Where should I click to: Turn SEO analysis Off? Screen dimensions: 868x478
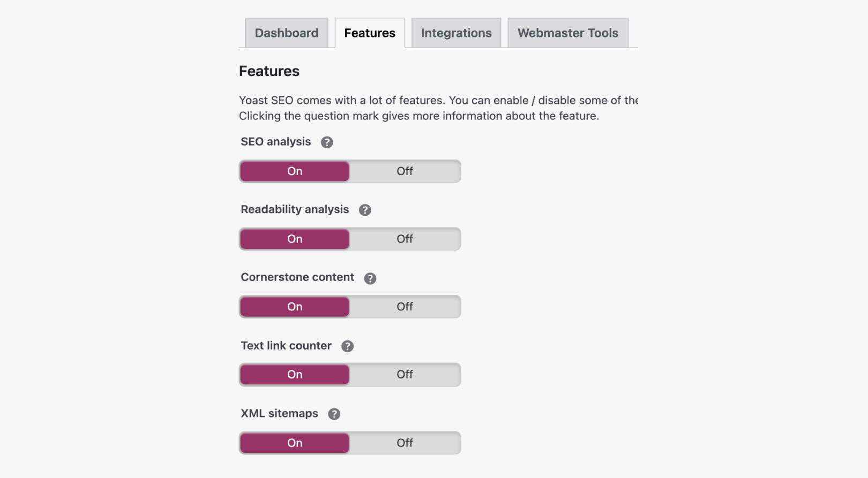tap(405, 171)
